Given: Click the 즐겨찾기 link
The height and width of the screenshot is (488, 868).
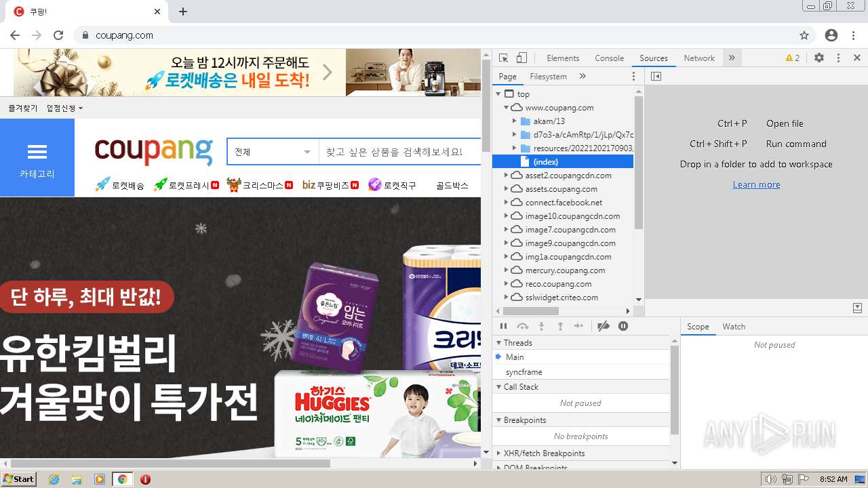Looking at the screenshot, I should 23,108.
